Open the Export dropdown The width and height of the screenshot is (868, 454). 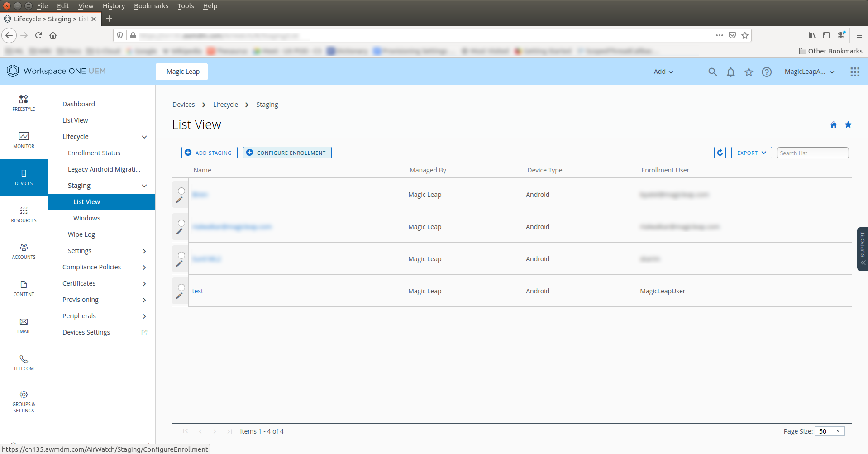pos(751,153)
